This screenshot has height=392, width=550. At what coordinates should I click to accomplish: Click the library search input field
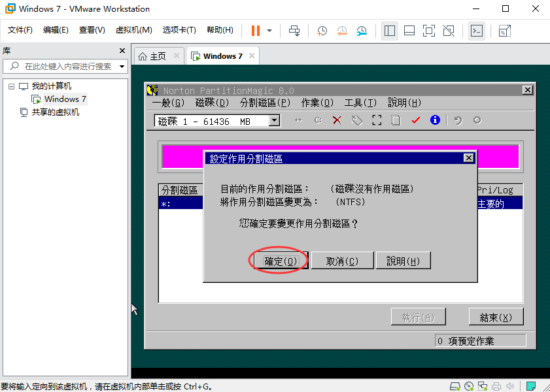pyautogui.click(x=67, y=66)
